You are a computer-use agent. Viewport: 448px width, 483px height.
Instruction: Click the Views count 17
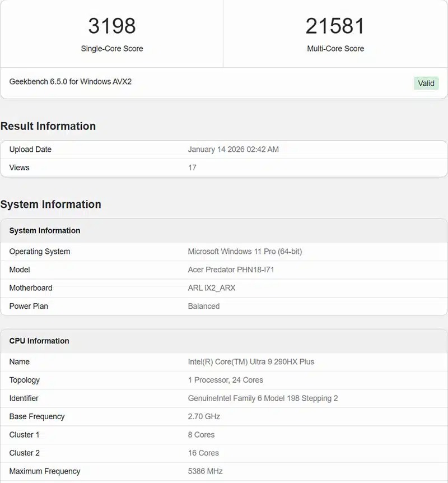192,168
